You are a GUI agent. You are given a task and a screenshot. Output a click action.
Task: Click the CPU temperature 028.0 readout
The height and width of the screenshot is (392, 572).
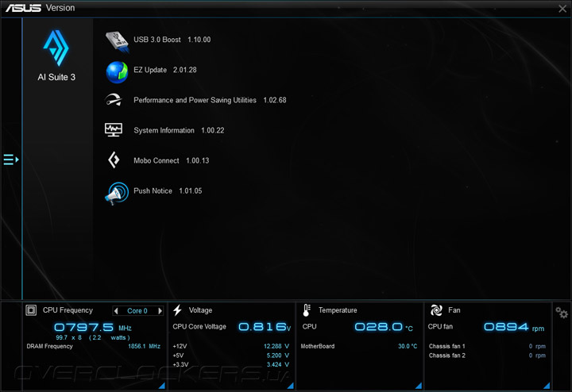pyautogui.click(x=384, y=327)
